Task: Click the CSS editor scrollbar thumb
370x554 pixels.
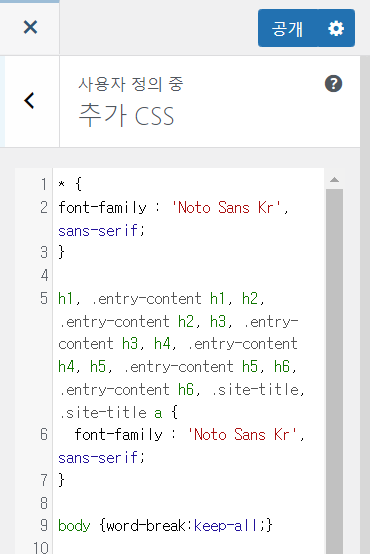Action: tap(334, 371)
